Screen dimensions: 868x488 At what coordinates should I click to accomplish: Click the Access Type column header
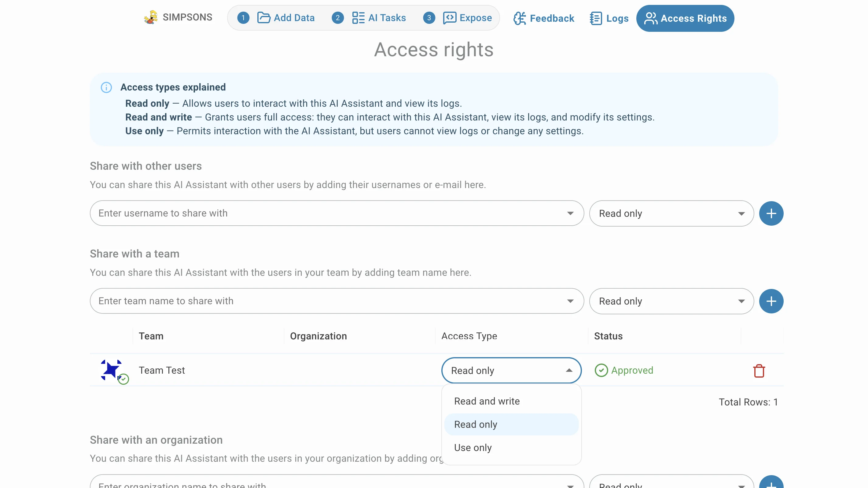[469, 336]
